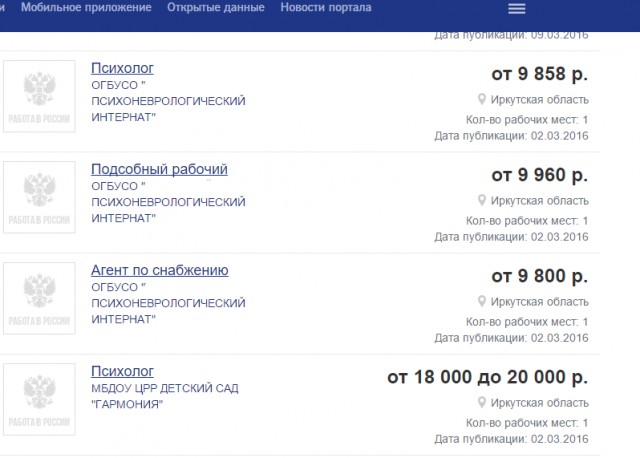Click the employer name under Агент по снабжению

click(x=168, y=303)
